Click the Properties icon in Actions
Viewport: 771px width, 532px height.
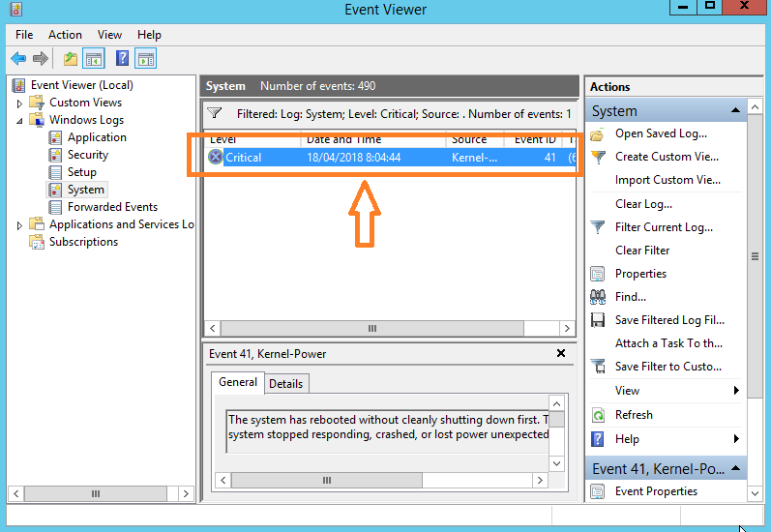[x=598, y=274]
